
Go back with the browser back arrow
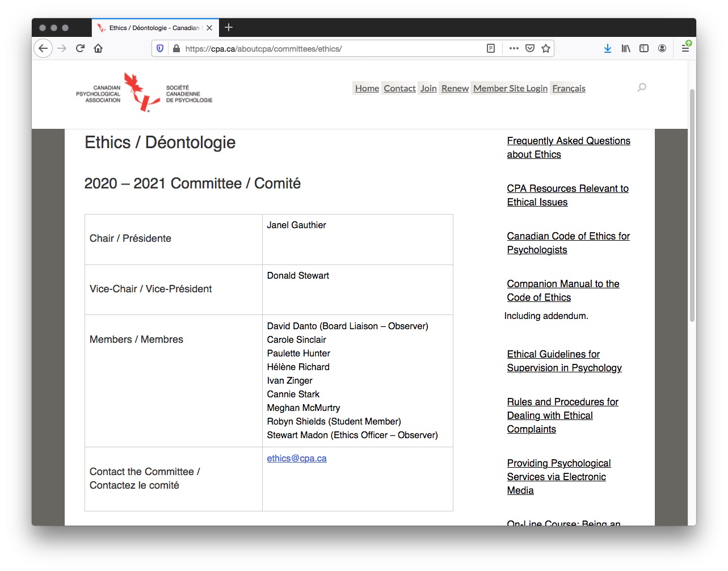pyautogui.click(x=43, y=48)
